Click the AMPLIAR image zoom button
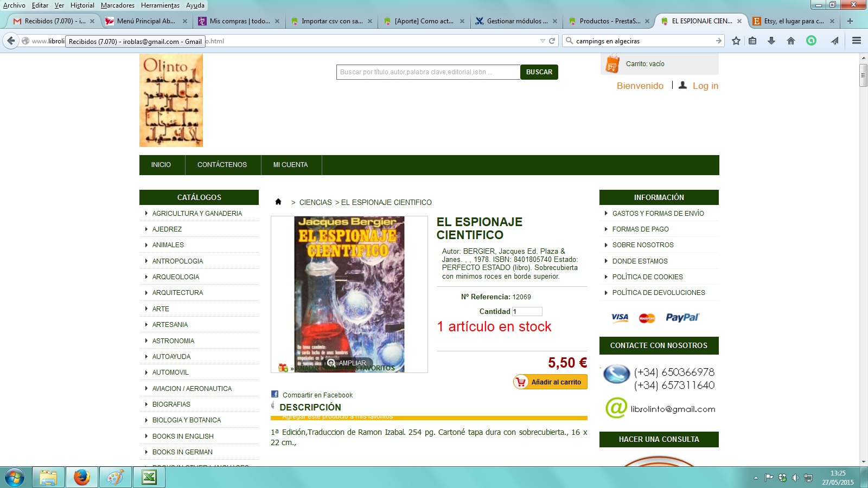 coord(347,363)
